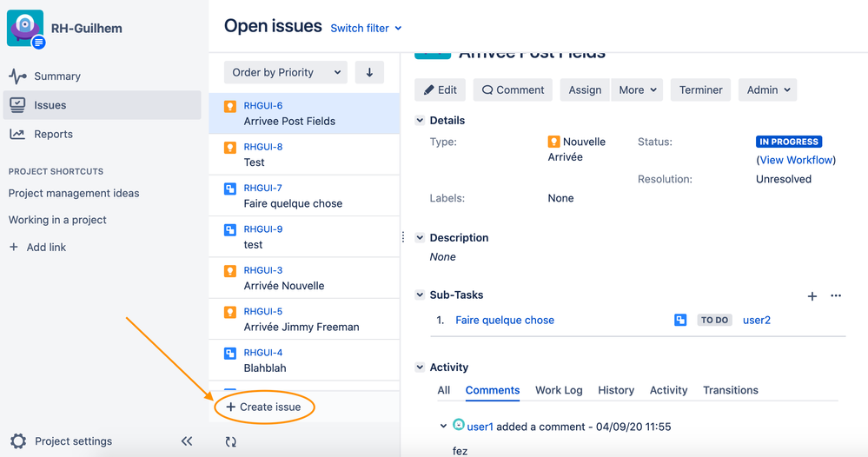This screenshot has width=868, height=457.
Task: Click user1 avatar icon in comment
Action: [459, 424]
